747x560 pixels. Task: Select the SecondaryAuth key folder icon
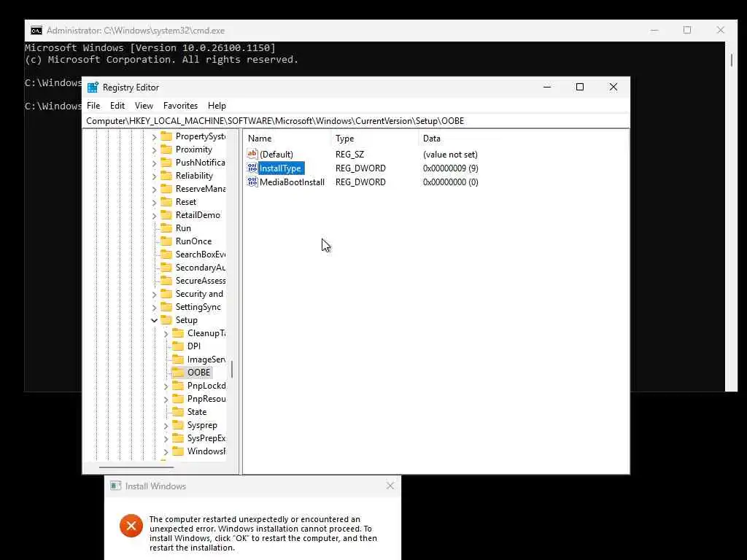pos(166,267)
